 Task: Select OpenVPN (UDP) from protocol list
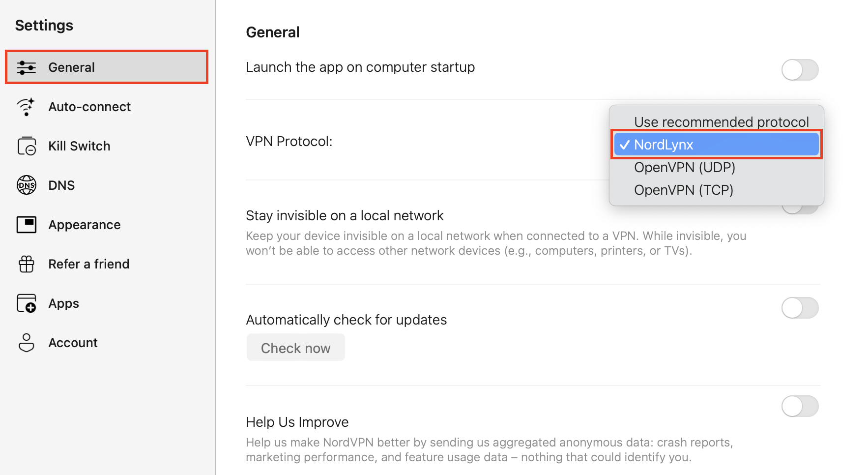pyautogui.click(x=684, y=168)
